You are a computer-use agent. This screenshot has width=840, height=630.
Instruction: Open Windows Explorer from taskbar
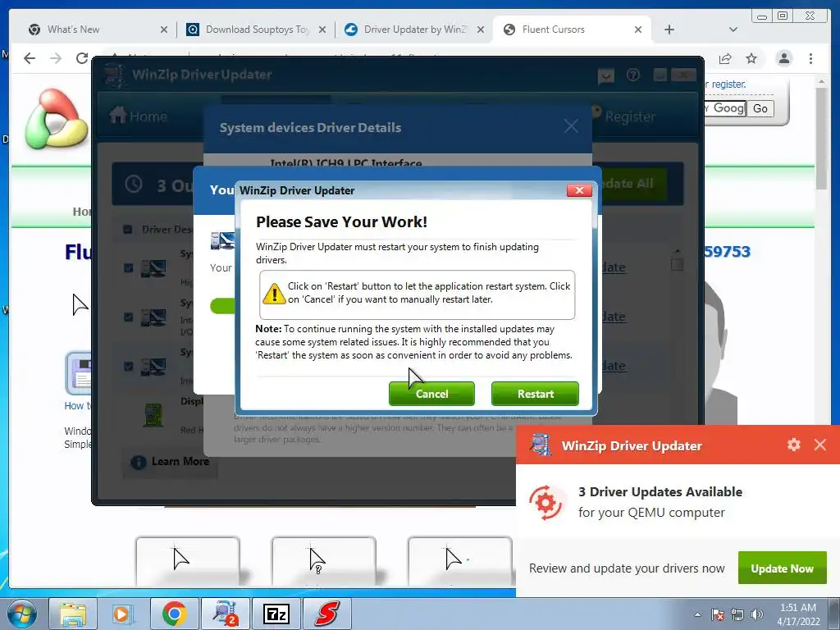pos(73,614)
